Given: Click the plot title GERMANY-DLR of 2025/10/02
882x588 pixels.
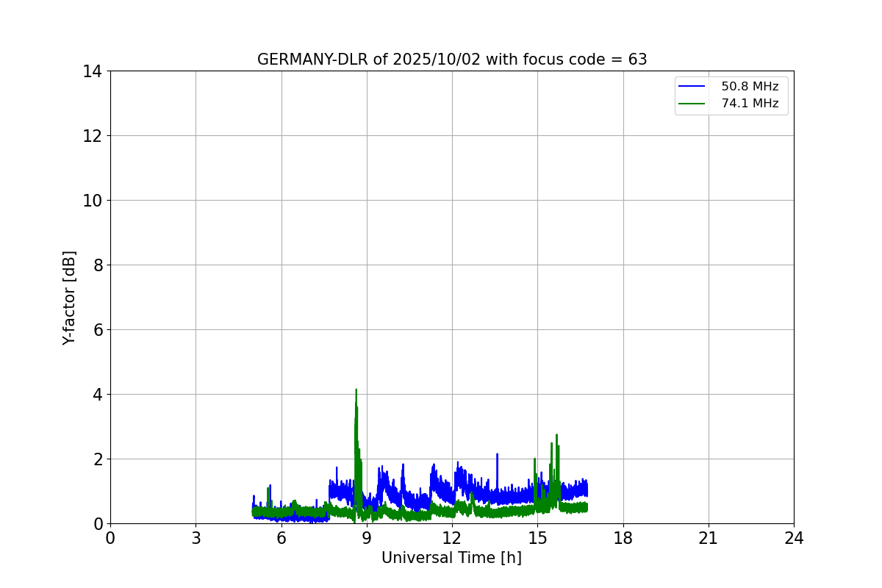Looking at the screenshot, I should 452,60.
